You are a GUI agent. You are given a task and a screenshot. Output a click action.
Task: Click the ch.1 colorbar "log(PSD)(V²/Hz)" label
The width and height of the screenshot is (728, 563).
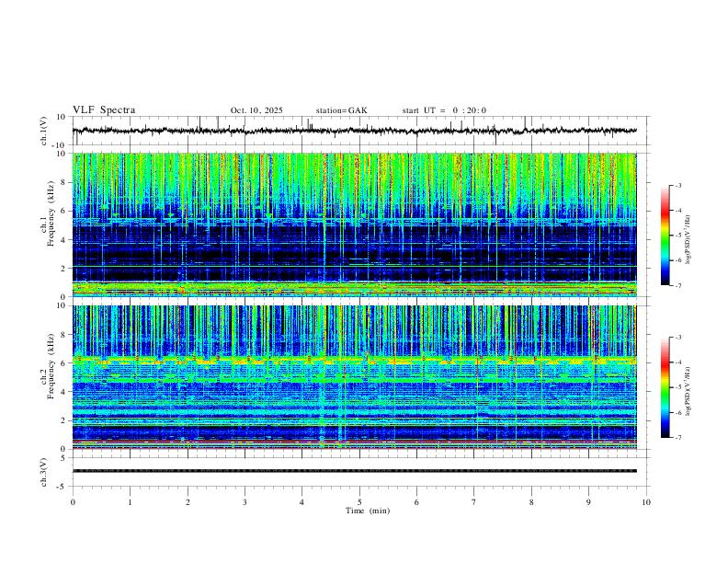688,240
